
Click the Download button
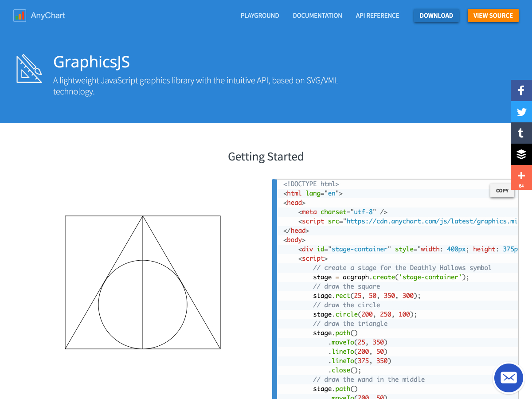436,16
